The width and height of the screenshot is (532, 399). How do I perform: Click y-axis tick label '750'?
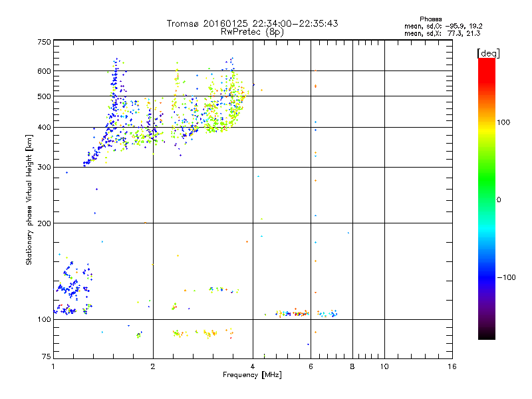(44, 42)
